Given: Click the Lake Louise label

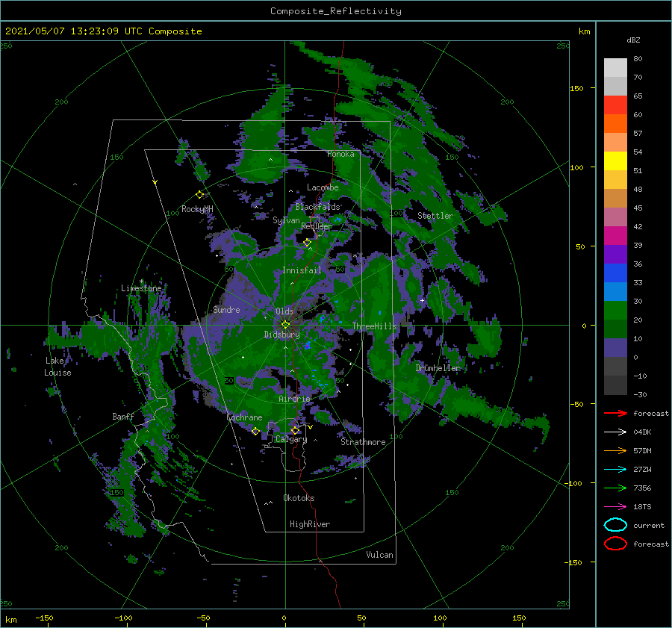Looking at the screenshot, I should tap(57, 367).
